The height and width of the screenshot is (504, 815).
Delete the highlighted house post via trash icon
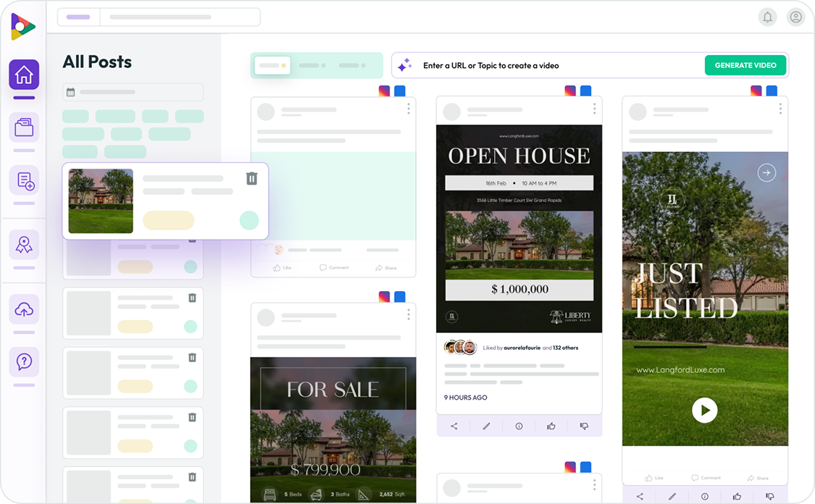251,179
